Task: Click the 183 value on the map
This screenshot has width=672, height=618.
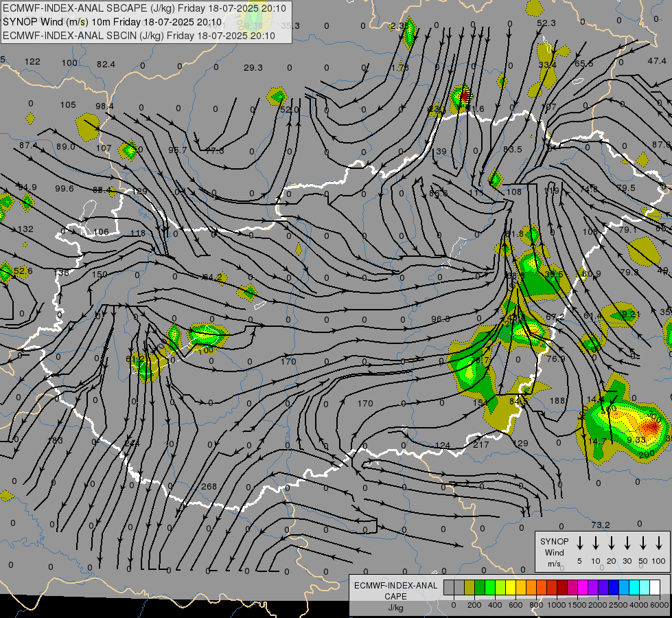Action: click(x=56, y=440)
